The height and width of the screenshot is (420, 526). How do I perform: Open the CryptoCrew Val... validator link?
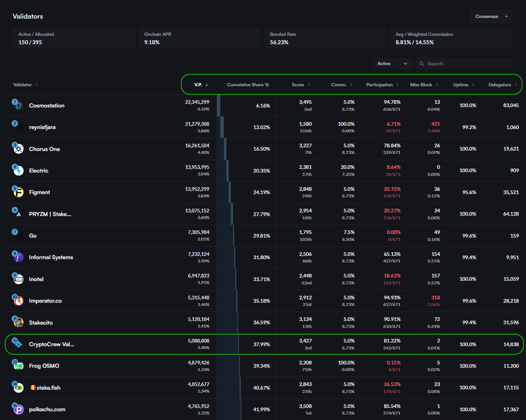(52, 344)
